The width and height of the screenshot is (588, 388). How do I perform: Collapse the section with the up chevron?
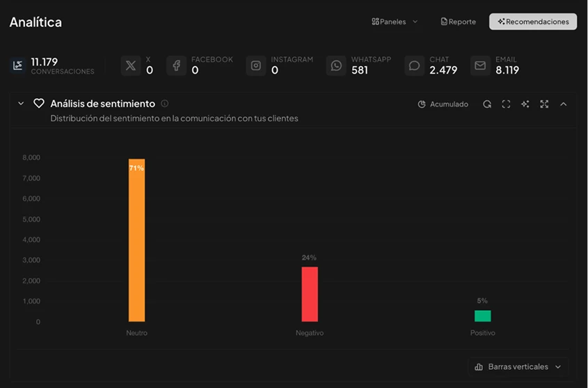(x=564, y=104)
